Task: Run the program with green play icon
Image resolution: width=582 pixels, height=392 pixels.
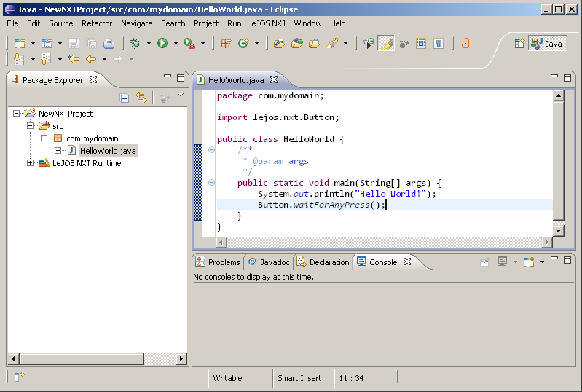Action: click(x=162, y=44)
